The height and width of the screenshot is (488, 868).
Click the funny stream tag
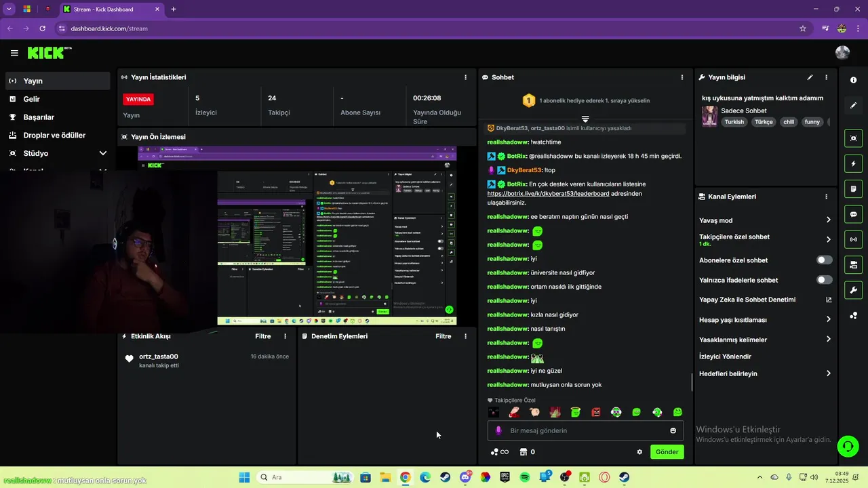(x=812, y=122)
